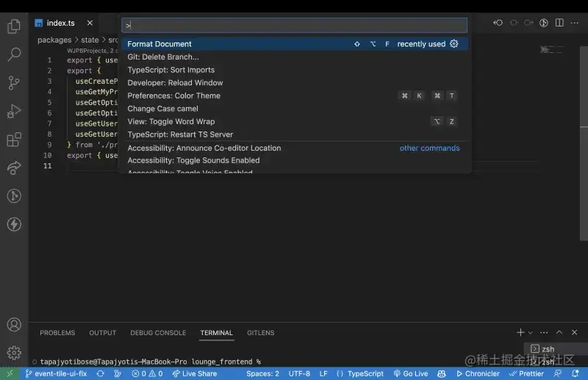
Task: Add a new terminal with plus icon
Action: tap(520, 332)
